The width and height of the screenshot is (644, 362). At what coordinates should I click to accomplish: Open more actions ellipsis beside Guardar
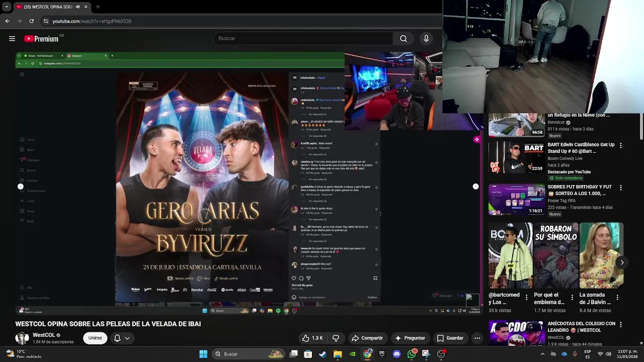(477, 338)
